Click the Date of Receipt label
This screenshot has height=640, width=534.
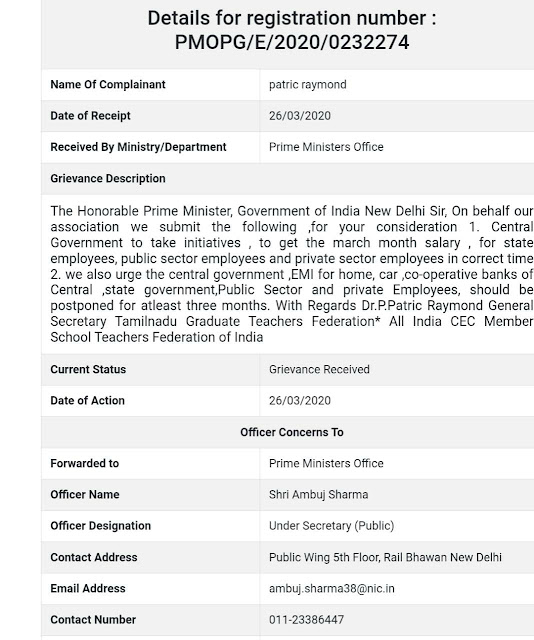90,116
